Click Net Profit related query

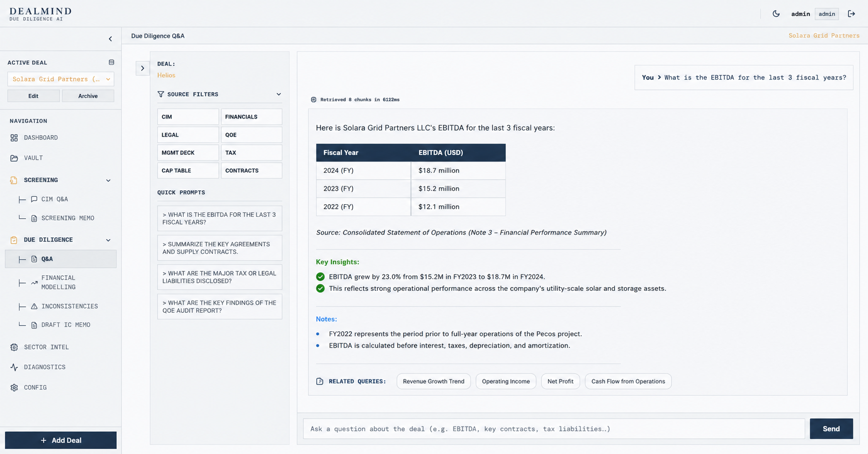point(560,381)
